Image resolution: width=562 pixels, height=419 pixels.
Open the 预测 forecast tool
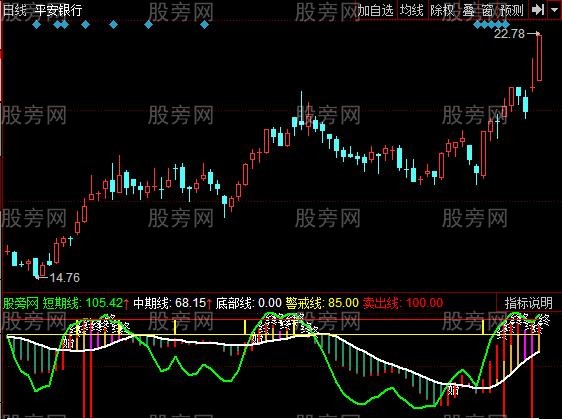coord(512,10)
